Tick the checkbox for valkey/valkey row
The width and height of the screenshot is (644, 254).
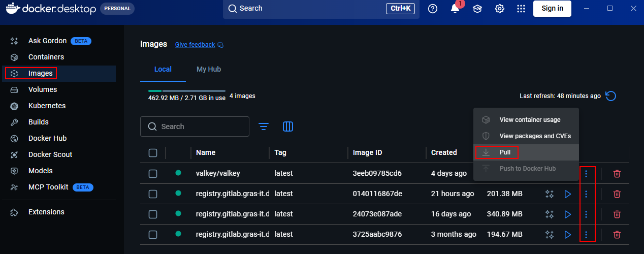(153, 174)
